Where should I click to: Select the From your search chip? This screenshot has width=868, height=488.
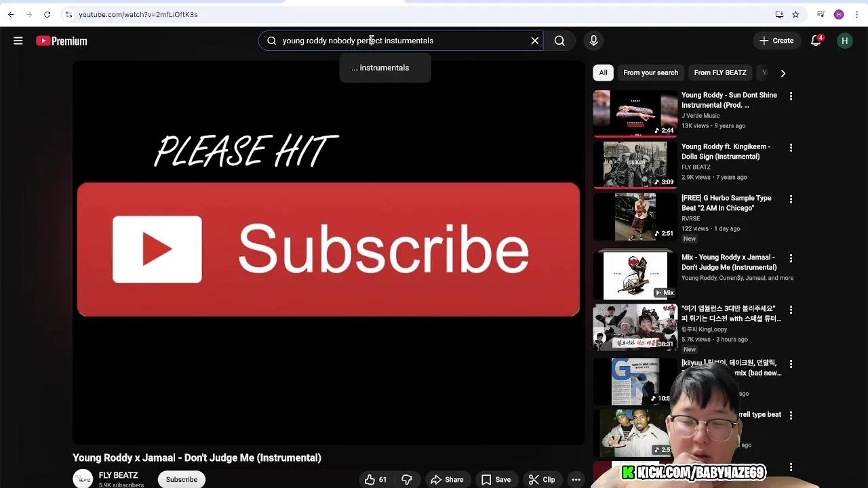pos(650,73)
